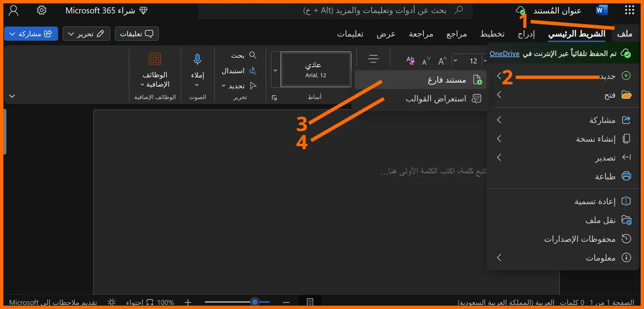
Task: Open the فتح menu item
Action: click(563, 95)
